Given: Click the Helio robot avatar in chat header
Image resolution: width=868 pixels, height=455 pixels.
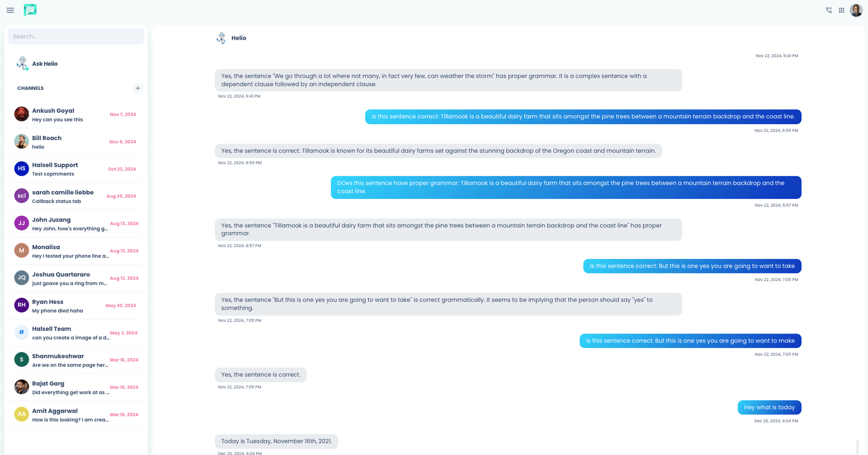Looking at the screenshot, I should point(221,38).
